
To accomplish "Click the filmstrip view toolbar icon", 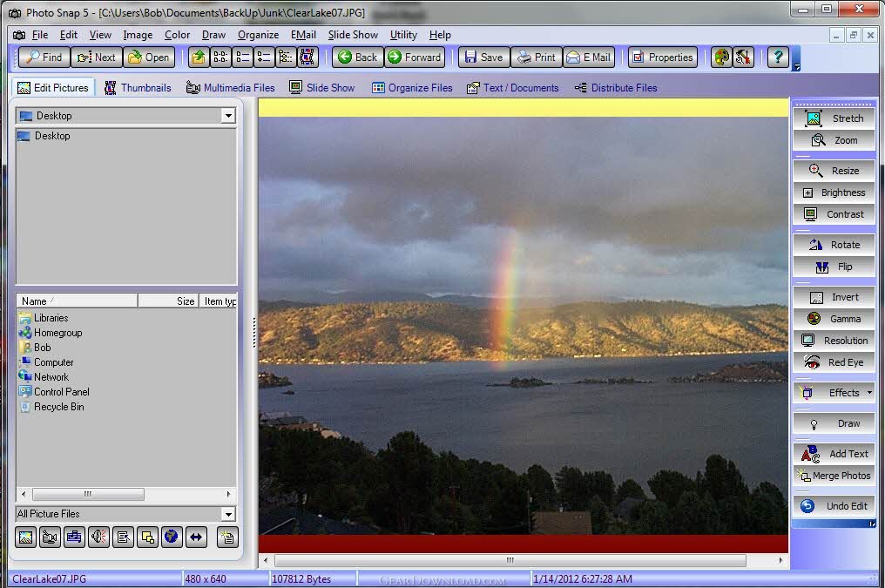I will (x=307, y=57).
